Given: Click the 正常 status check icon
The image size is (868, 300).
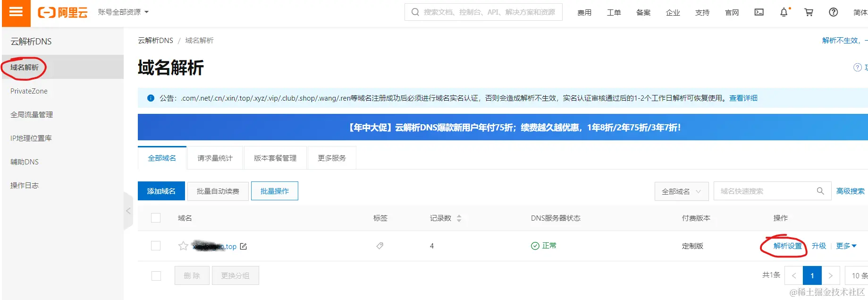Looking at the screenshot, I should click(x=535, y=246).
